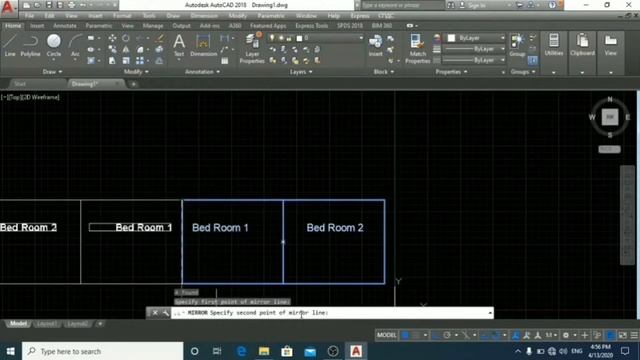The height and width of the screenshot is (360, 640).
Task: Close the command line with X
Action: (155, 313)
